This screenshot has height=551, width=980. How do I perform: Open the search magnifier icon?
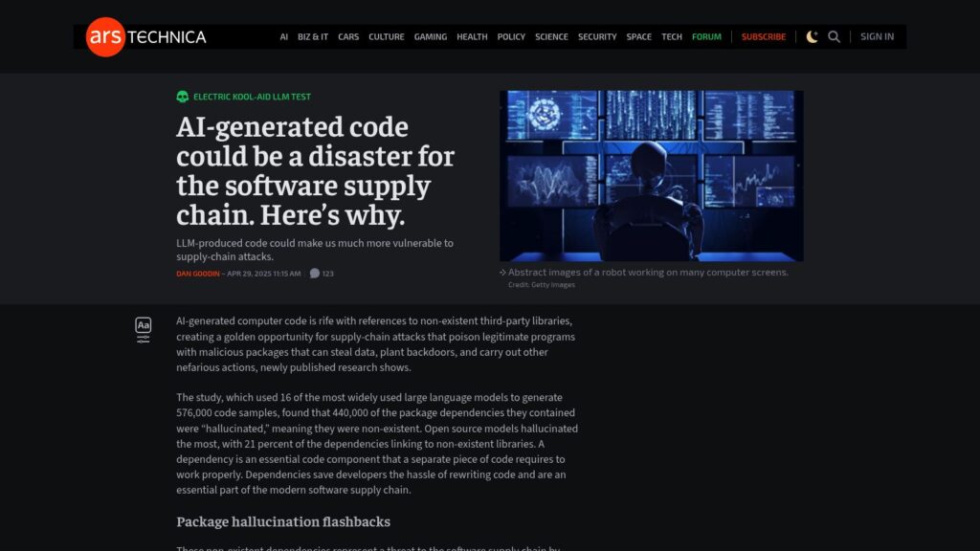click(834, 37)
